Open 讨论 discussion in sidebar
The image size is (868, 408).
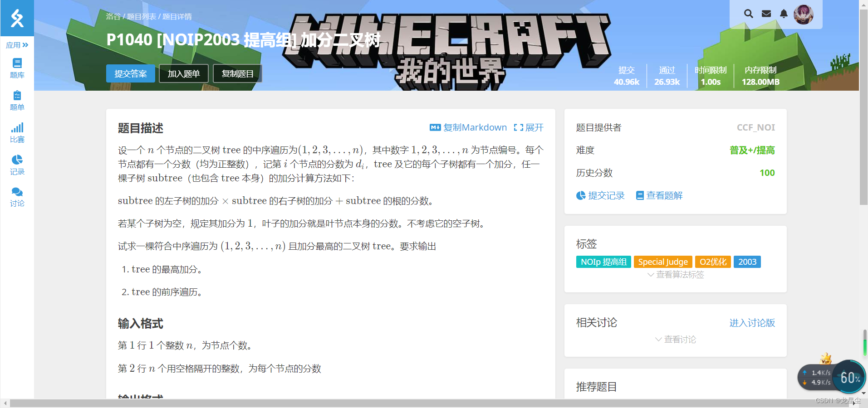point(17,197)
